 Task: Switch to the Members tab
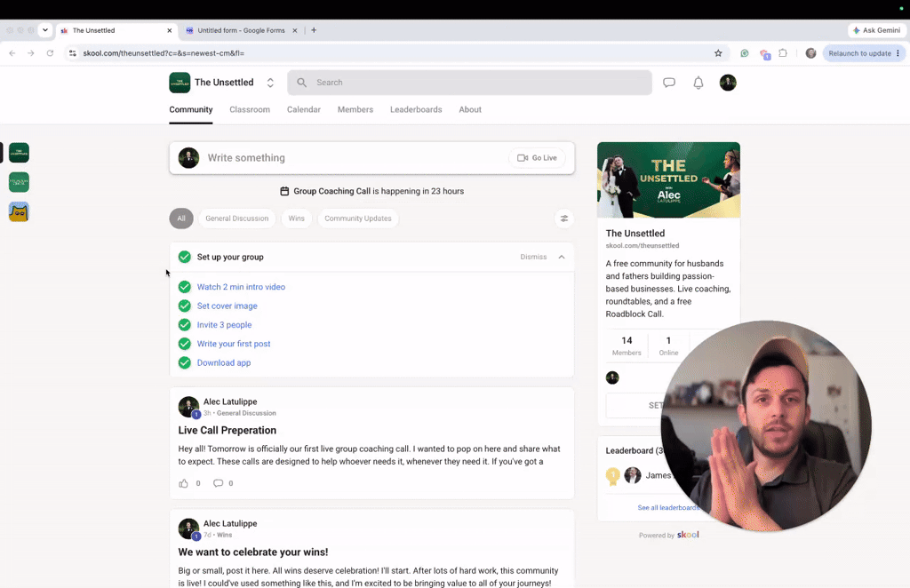(355, 109)
